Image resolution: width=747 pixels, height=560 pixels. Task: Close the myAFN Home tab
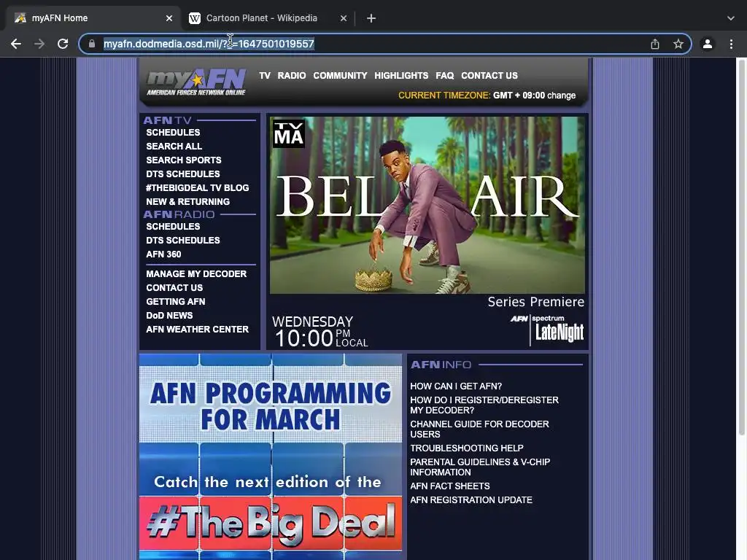169,18
